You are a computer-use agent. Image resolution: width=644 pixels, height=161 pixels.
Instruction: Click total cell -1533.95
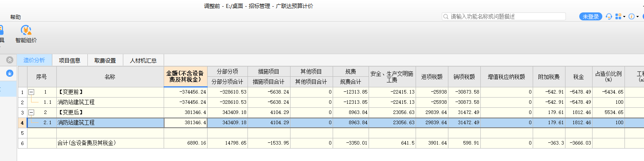click(269, 143)
